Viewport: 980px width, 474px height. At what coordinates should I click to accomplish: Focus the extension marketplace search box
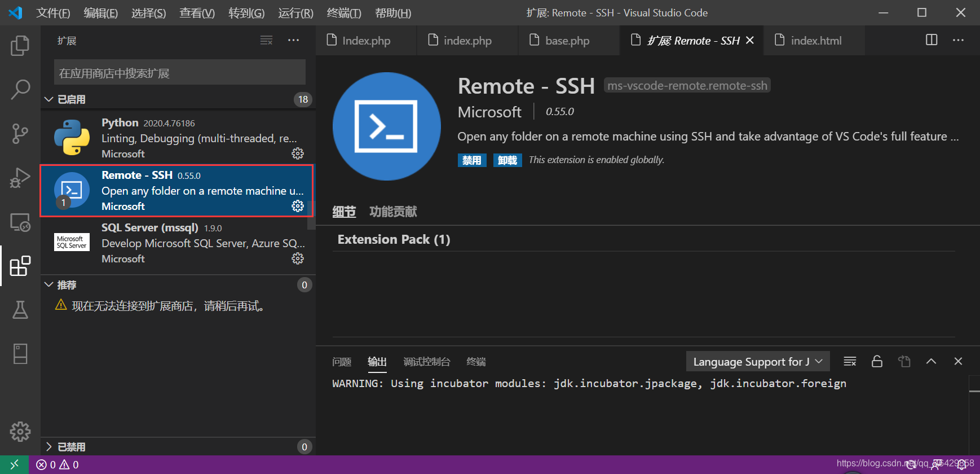pyautogui.click(x=180, y=72)
